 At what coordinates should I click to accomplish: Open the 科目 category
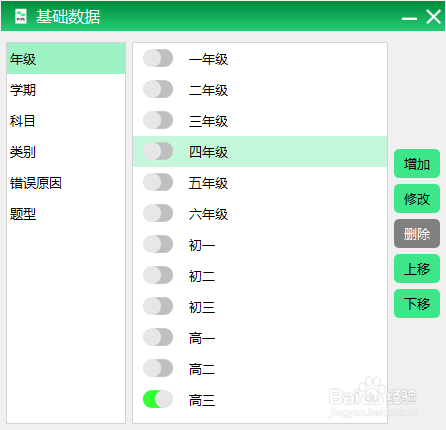pyautogui.click(x=66, y=121)
